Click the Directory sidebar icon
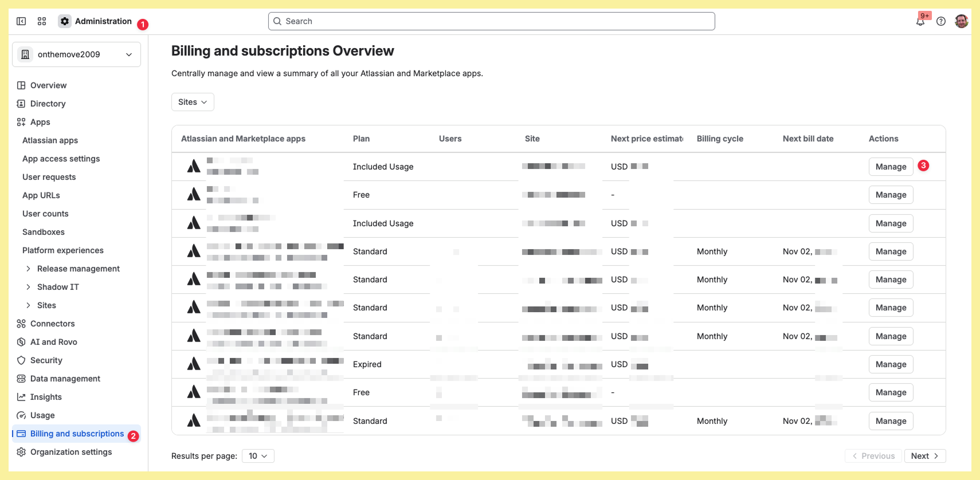Image resolution: width=980 pixels, height=480 pixels. point(21,104)
